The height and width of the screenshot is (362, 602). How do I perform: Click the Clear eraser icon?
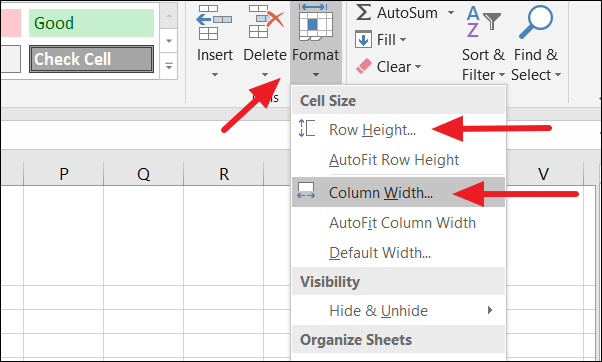click(364, 66)
